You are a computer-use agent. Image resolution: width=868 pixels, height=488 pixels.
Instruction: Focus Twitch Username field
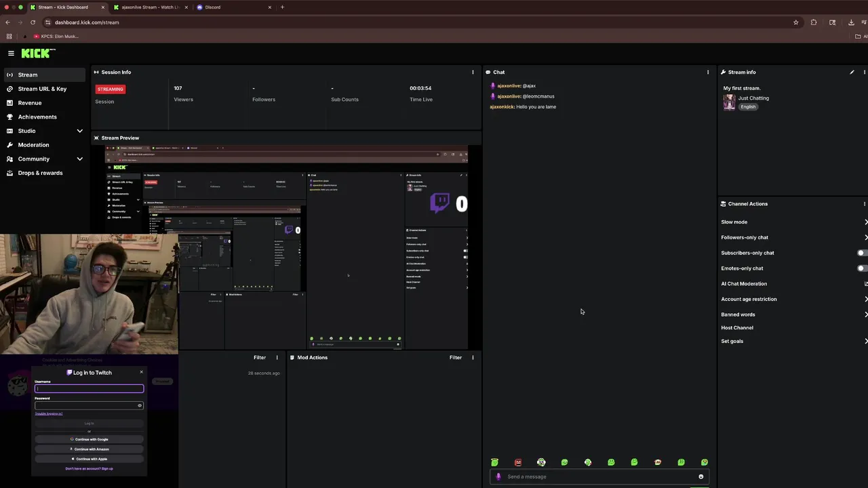[89, 389]
